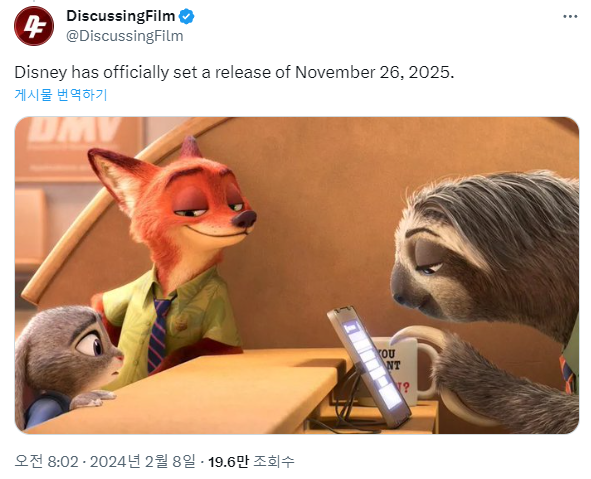The width and height of the screenshot is (591, 479).
Task: Open the @DiscussingFilm handle link
Action: (x=125, y=36)
